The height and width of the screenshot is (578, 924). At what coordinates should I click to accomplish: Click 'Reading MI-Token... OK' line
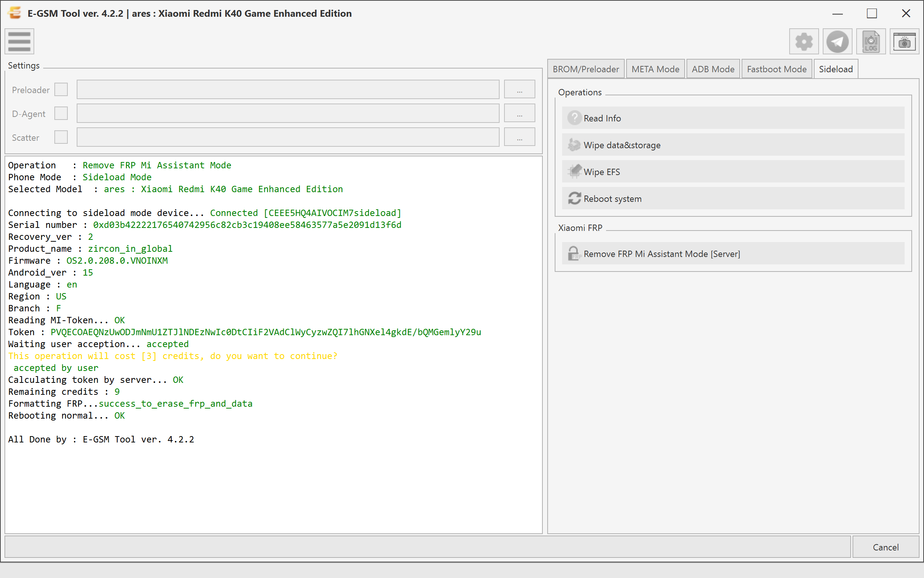[x=67, y=320]
